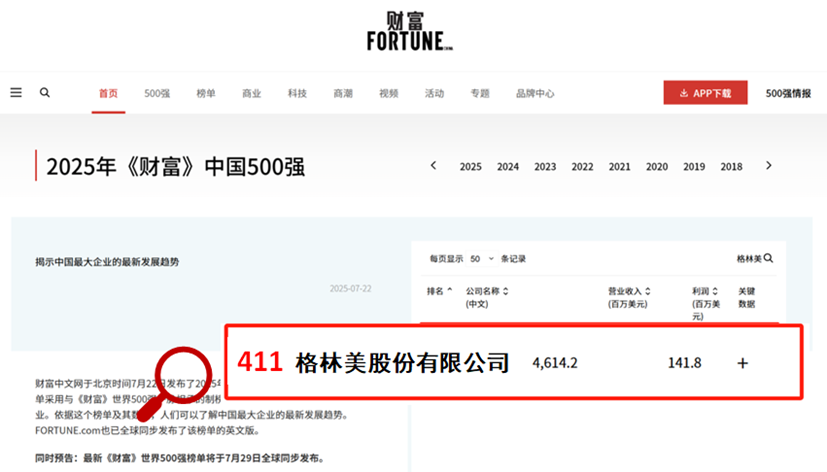
Task: Click the search magnifier in navigation bar
Action: click(x=45, y=93)
